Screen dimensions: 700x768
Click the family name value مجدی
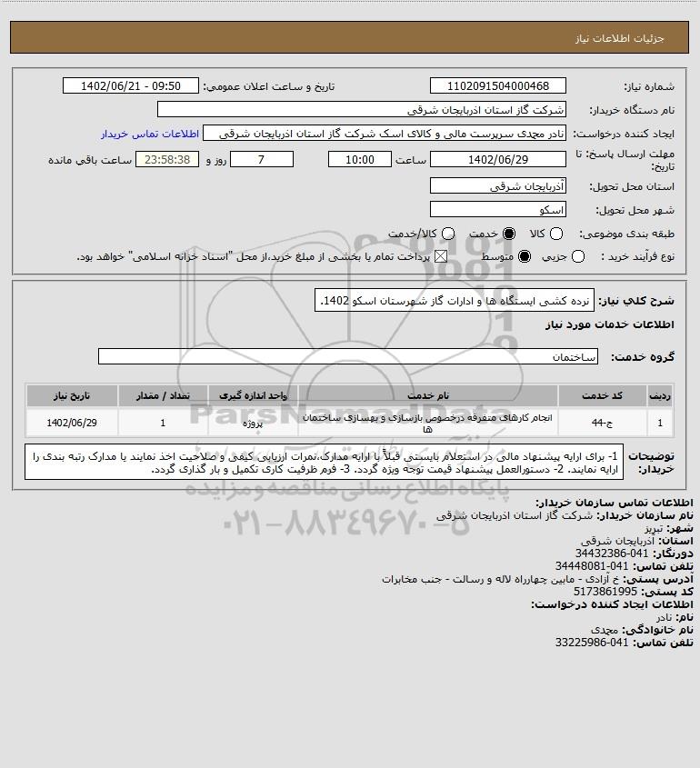[605, 630]
